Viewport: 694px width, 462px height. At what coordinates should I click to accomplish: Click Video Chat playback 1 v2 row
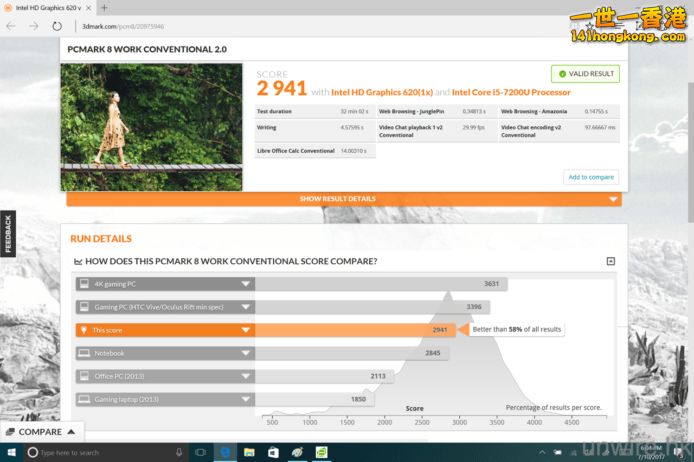pyautogui.click(x=437, y=131)
